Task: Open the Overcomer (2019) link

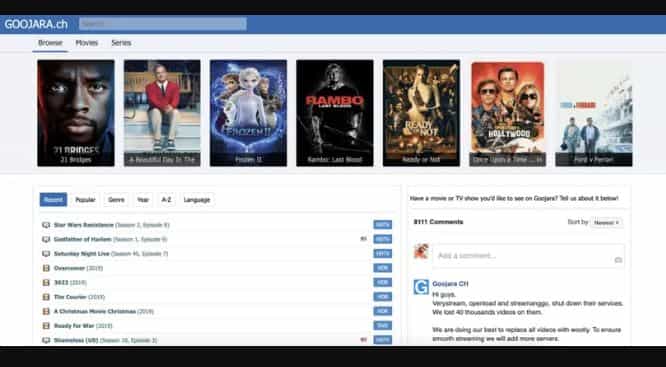Action: [x=78, y=268]
